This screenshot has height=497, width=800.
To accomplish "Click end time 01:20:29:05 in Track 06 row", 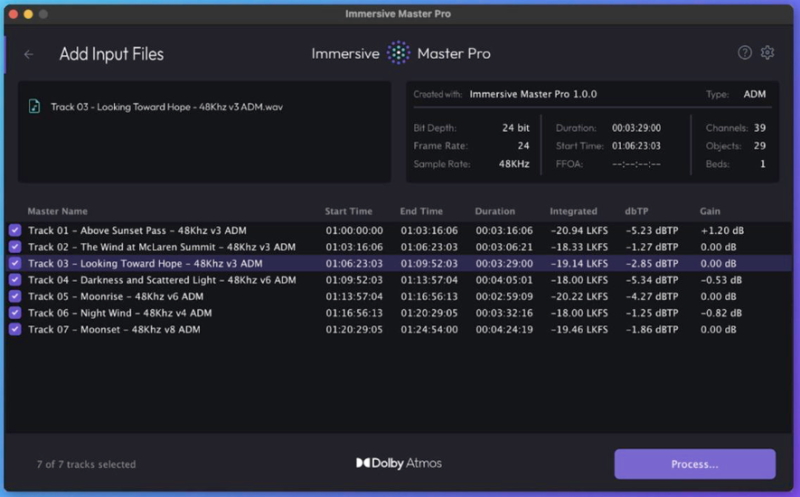I will [x=429, y=313].
